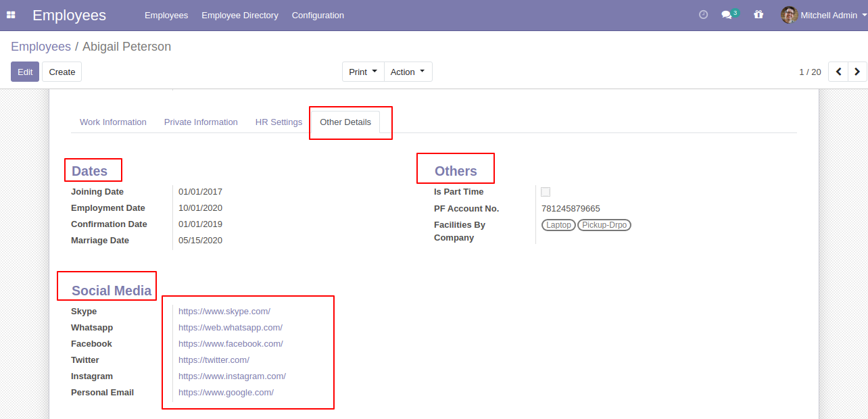
Task: Select the Other Details tab
Action: coord(345,122)
